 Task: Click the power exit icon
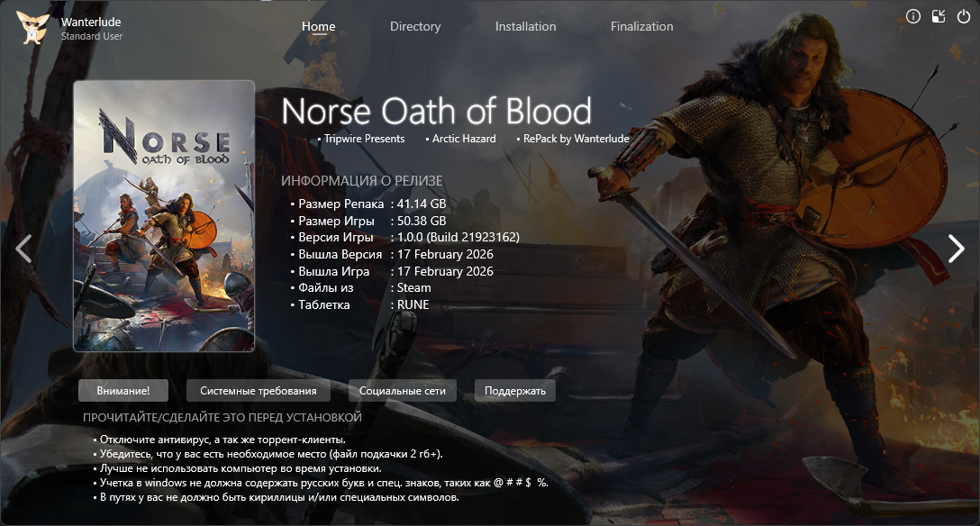[964, 17]
